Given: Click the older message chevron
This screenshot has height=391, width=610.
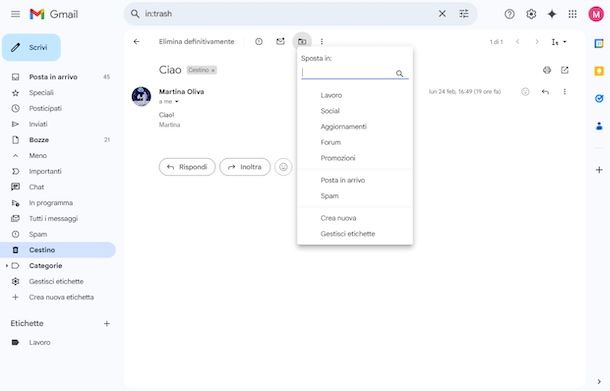Looking at the screenshot, I should click(x=537, y=42).
